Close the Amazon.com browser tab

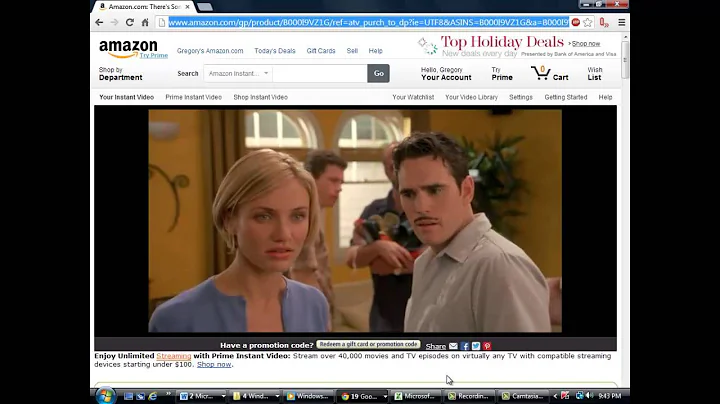click(187, 7)
